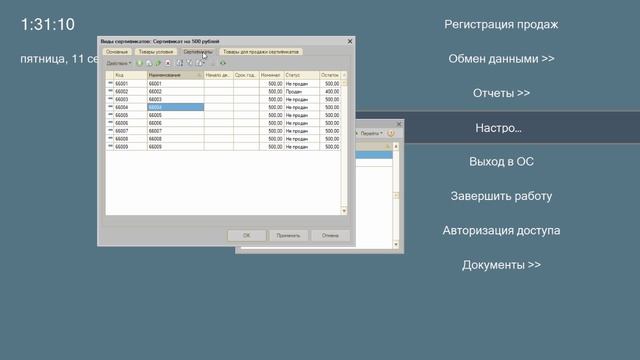Click the highlighted name cell in row 66004
Image resolution: width=640 pixels, height=360 pixels.
tap(175, 107)
